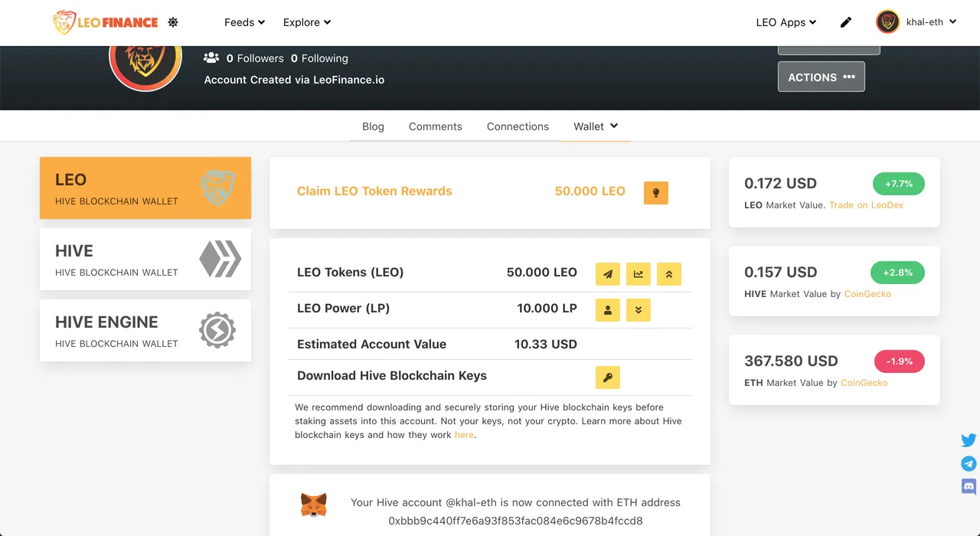Open the Explore dropdown menu
The image size is (980, 536).
307,22
